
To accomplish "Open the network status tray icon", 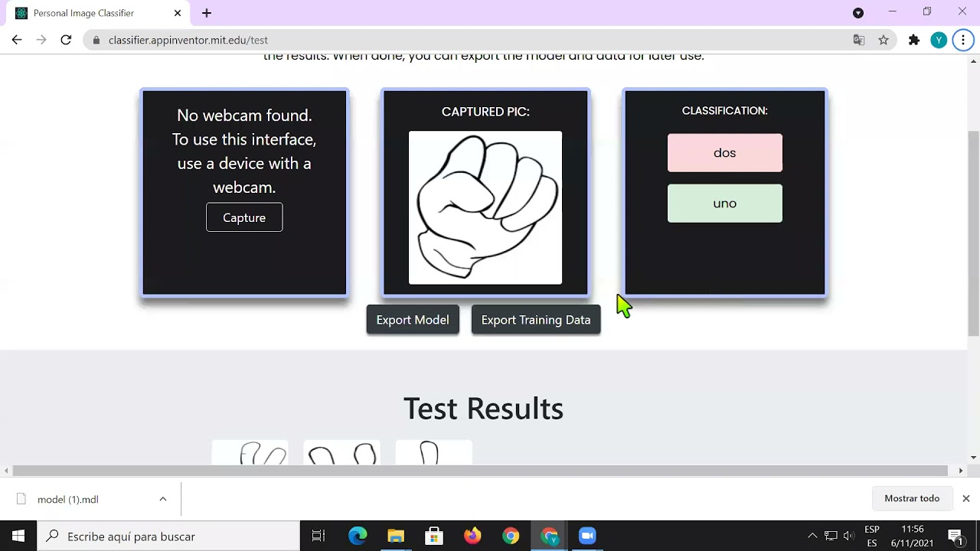I will pyautogui.click(x=831, y=536).
